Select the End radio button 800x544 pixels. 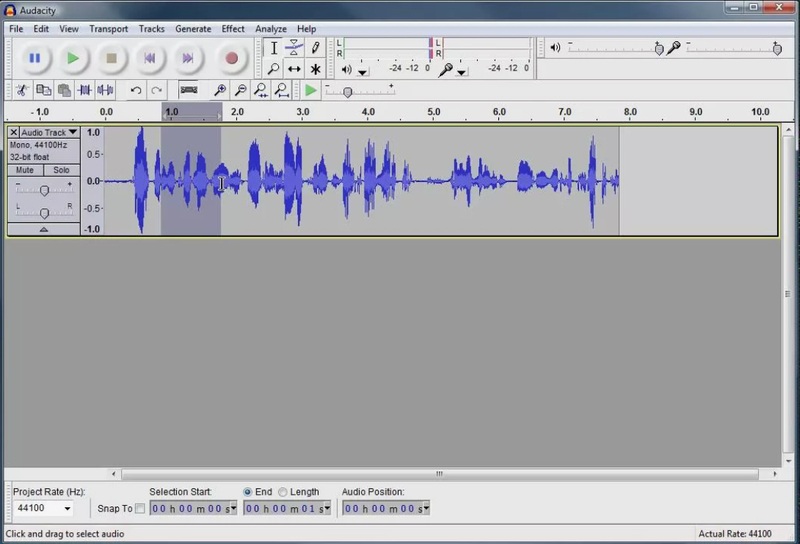(248, 492)
